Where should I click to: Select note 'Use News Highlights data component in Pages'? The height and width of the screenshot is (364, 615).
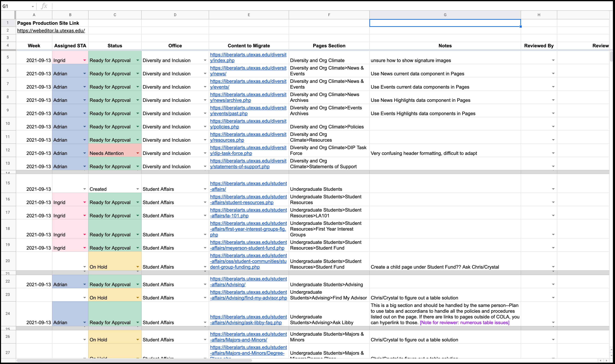[x=420, y=100]
